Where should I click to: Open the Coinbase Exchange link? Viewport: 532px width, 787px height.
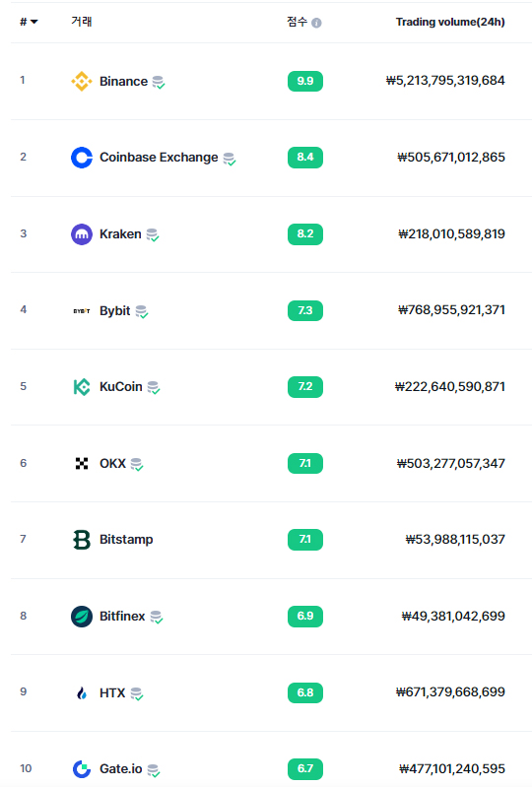(x=159, y=158)
